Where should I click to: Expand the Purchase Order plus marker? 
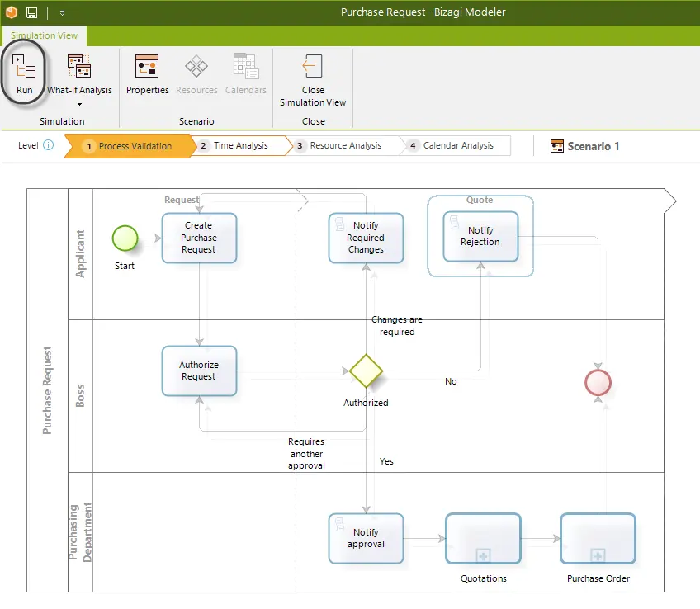tap(598, 556)
